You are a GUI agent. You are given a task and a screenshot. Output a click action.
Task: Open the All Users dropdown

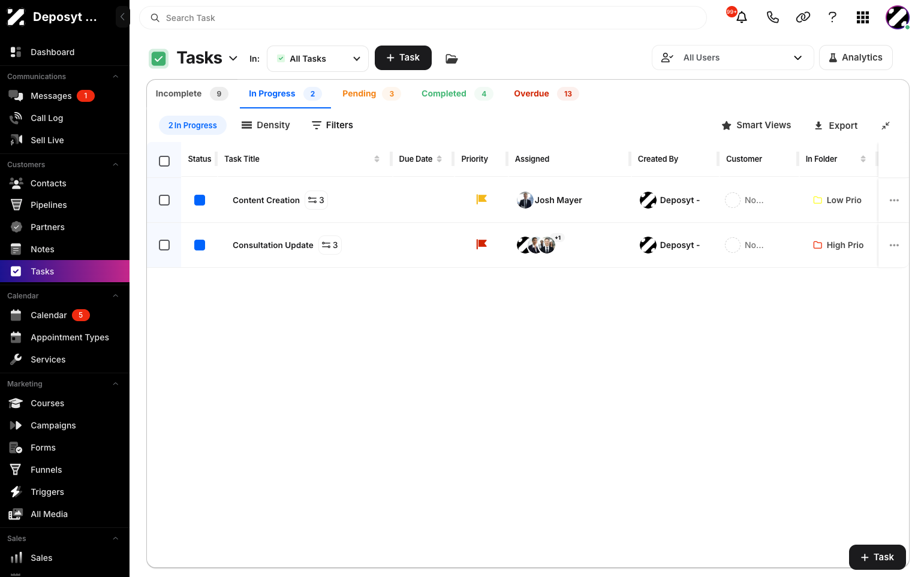coord(732,58)
